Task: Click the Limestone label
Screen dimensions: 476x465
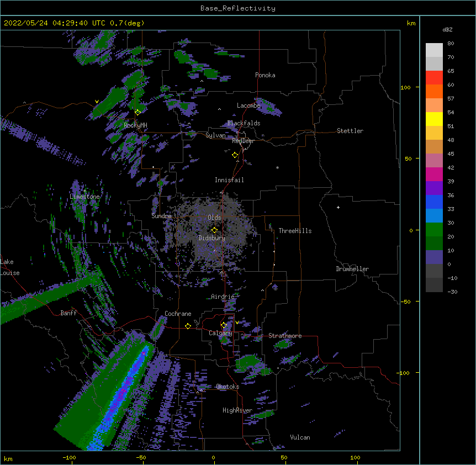Action: 84,197
